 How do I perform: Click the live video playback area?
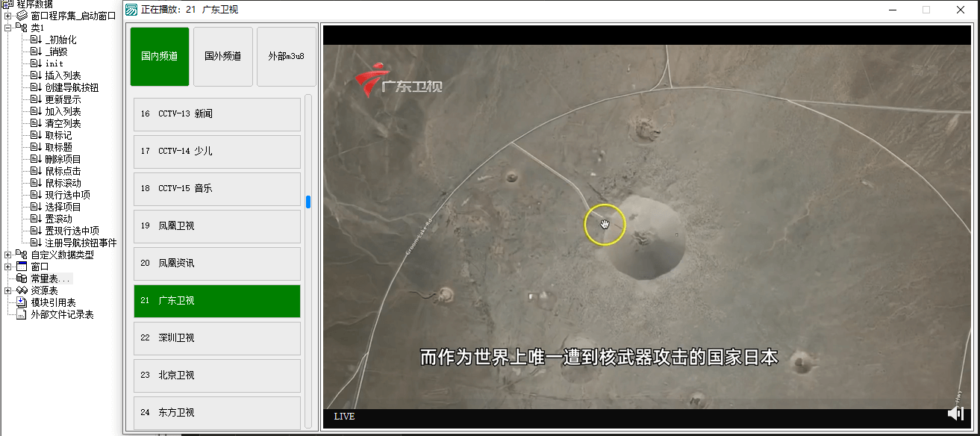coord(648,227)
